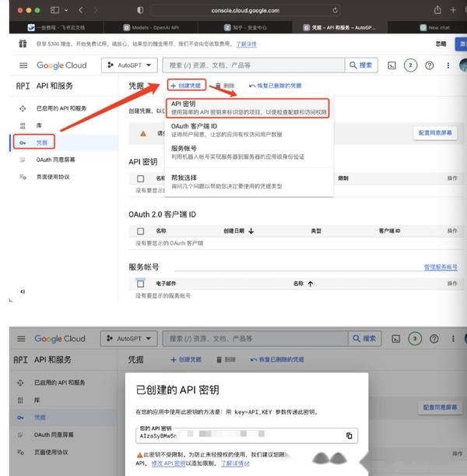467x476 pixels.
Task: Click 恢复已删除的凭据 in the Safari window toolbar
Action: [276, 86]
